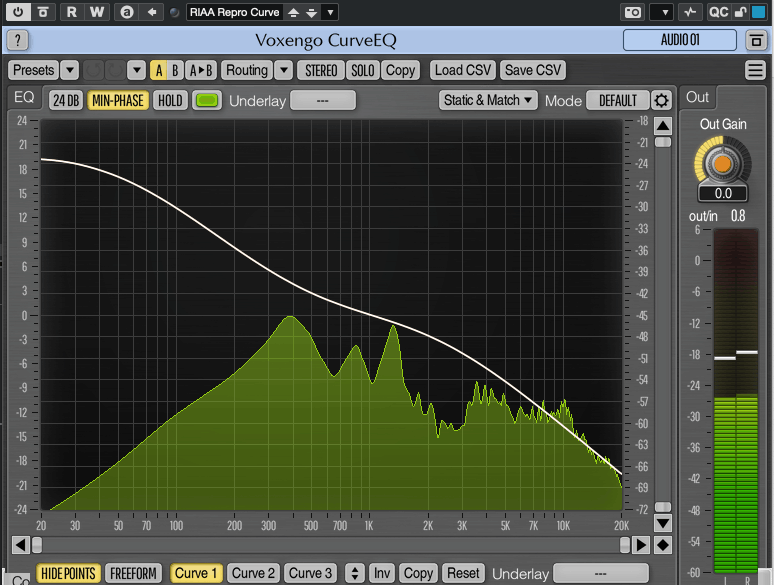
Task: Select the Out tab
Action: pyautogui.click(x=697, y=97)
